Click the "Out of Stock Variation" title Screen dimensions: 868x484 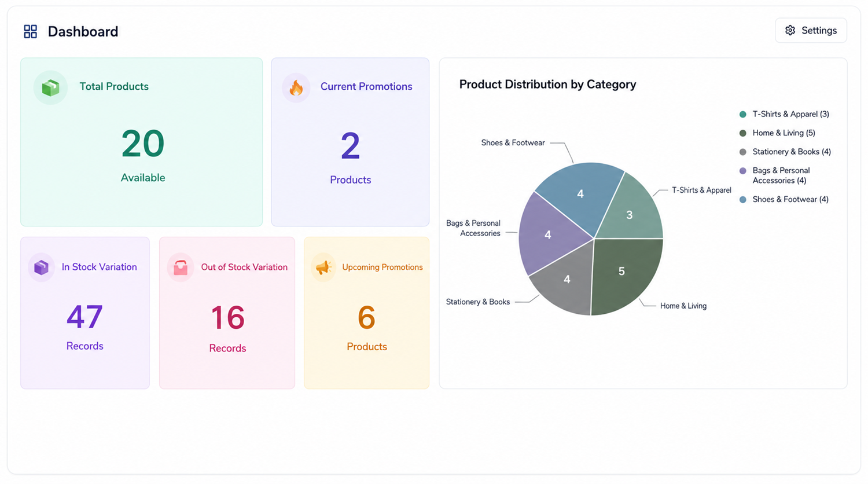[244, 267]
